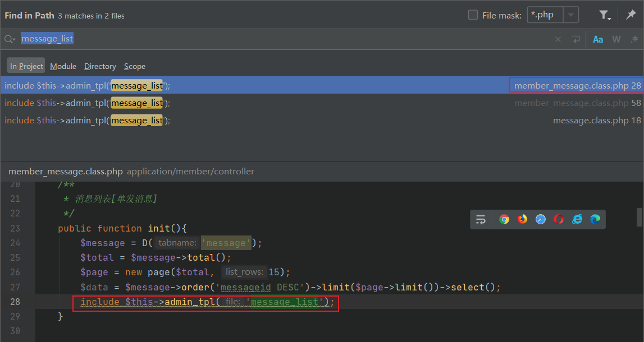644x342 pixels.
Task: Toggle soft-wrap icon in browser popup
Action: tap(481, 219)
